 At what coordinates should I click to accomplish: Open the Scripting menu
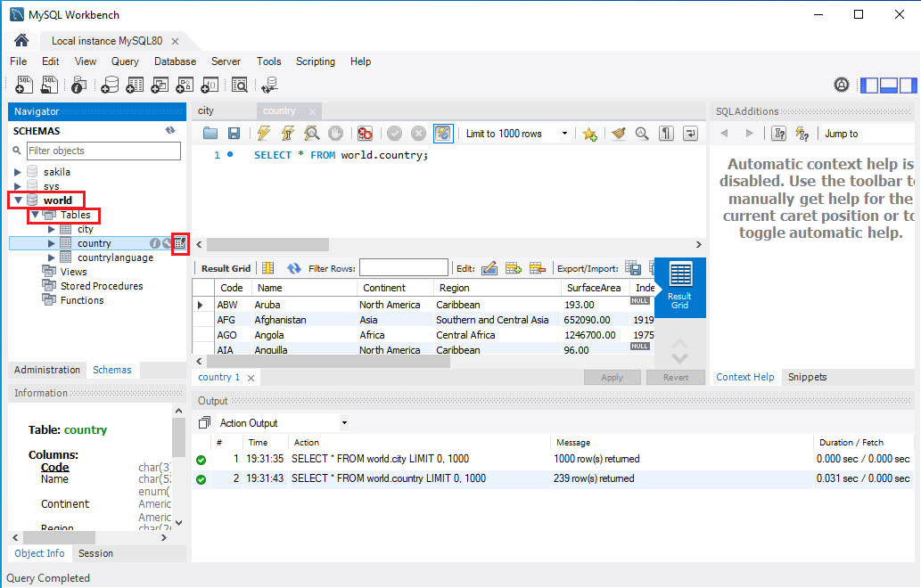(x=316, y=61)
